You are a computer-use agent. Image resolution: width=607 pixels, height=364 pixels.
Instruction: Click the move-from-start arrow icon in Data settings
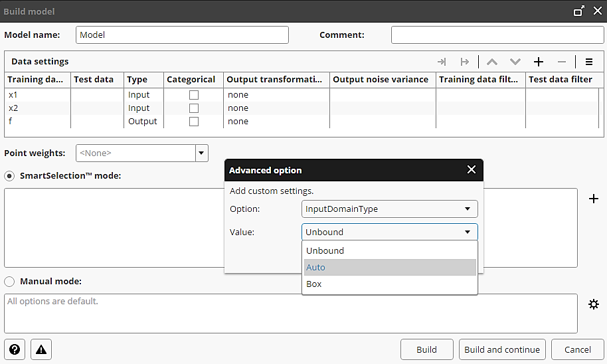(464, 62)
